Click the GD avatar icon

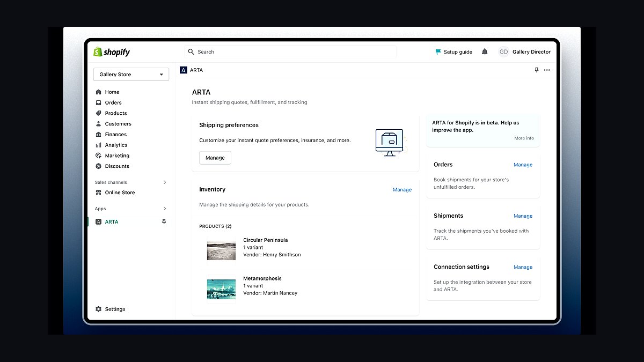tap(503, 52)
